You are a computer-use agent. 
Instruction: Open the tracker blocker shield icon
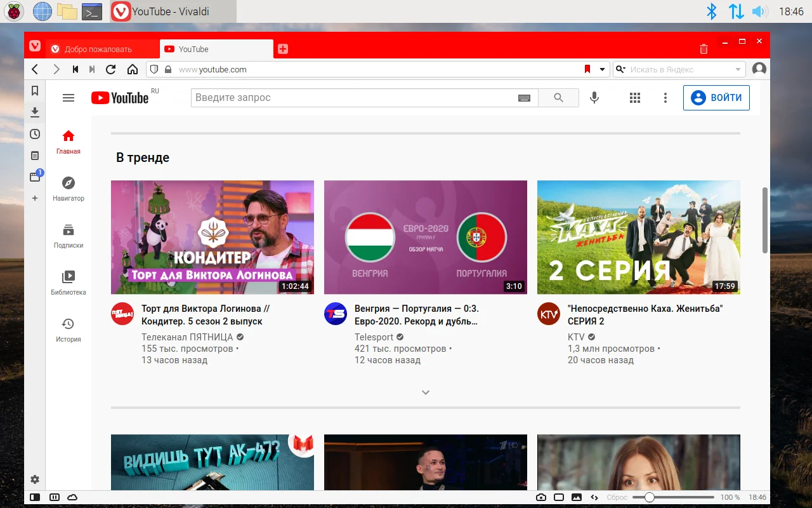coord(154,69)
